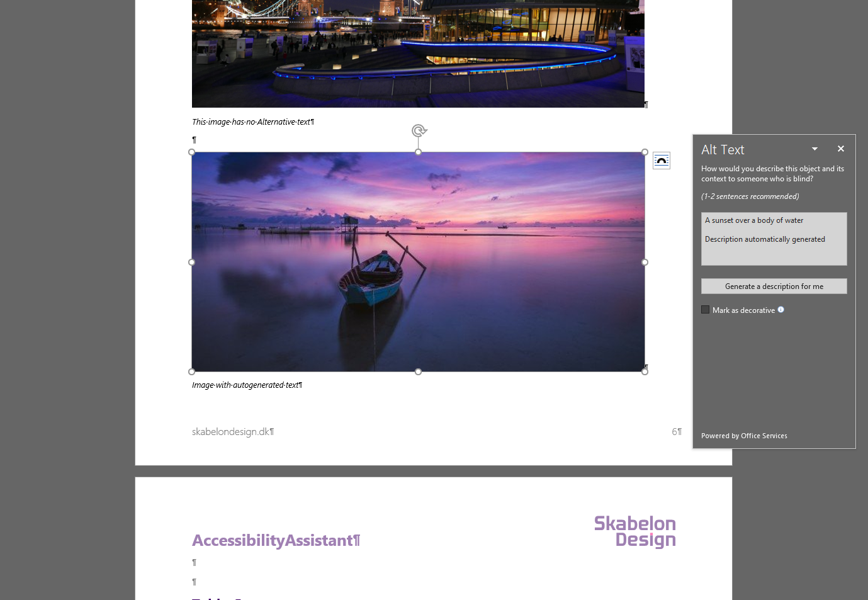This screenshot has height=600, width=868.
Task: Open the Alt Text pane options dropdown arrow
Action: [814, 149]
